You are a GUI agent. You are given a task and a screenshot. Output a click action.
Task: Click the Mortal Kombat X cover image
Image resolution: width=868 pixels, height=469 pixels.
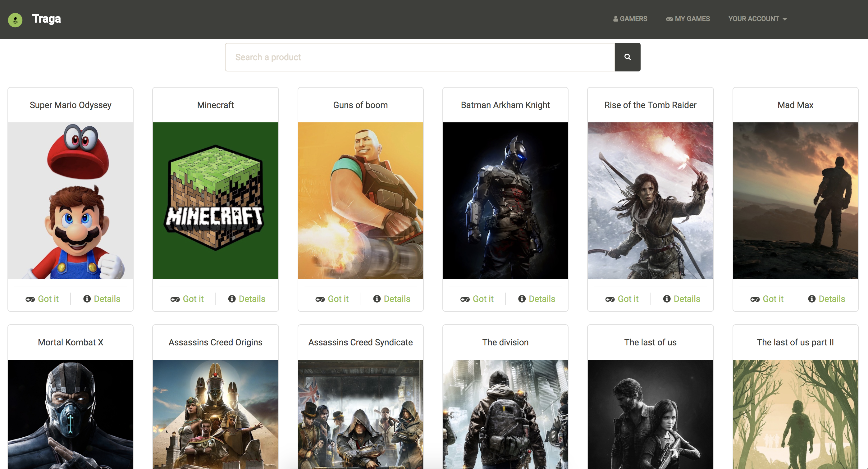(71, 414)
